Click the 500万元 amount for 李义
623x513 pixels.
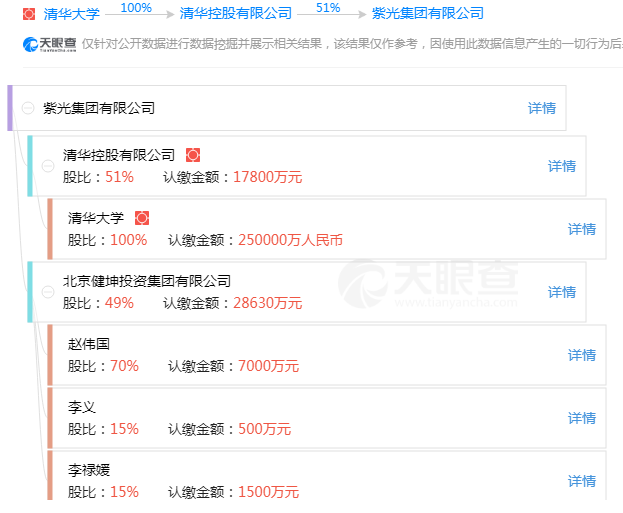[265, 429]
